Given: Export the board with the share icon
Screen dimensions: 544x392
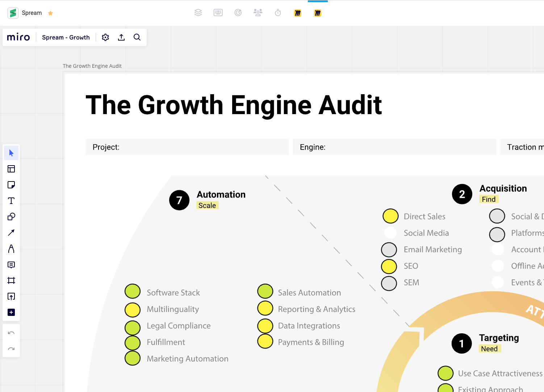Looking at the screenshot, I should click(121, 37).
